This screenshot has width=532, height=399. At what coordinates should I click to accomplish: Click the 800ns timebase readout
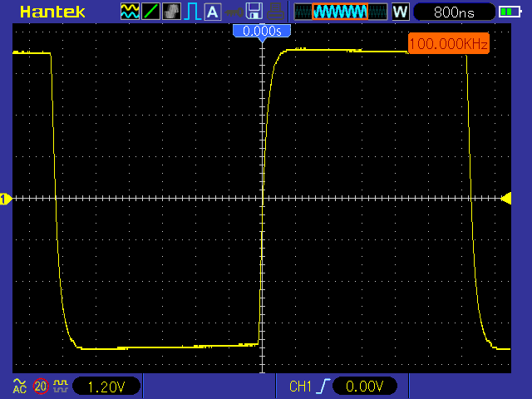tap(454, 12)
